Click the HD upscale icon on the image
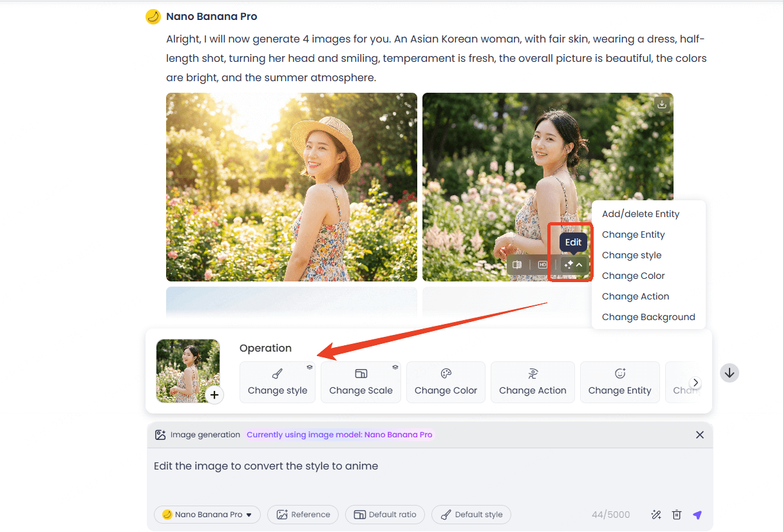783x532 pixels. pos(543,265)
